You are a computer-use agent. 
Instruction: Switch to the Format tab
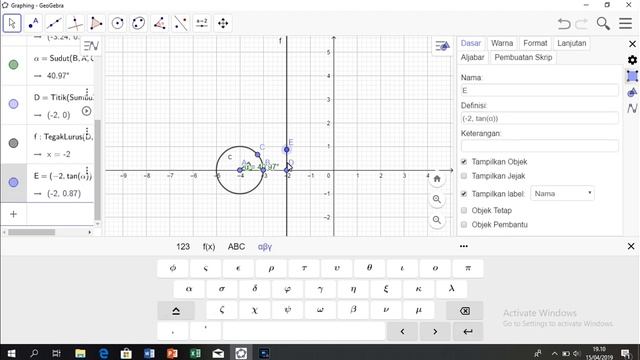(535, 43)
